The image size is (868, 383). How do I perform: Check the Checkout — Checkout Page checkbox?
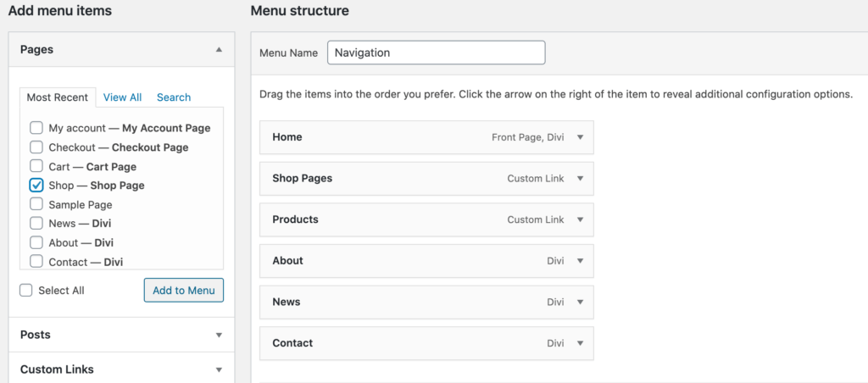tap(36, 147)
